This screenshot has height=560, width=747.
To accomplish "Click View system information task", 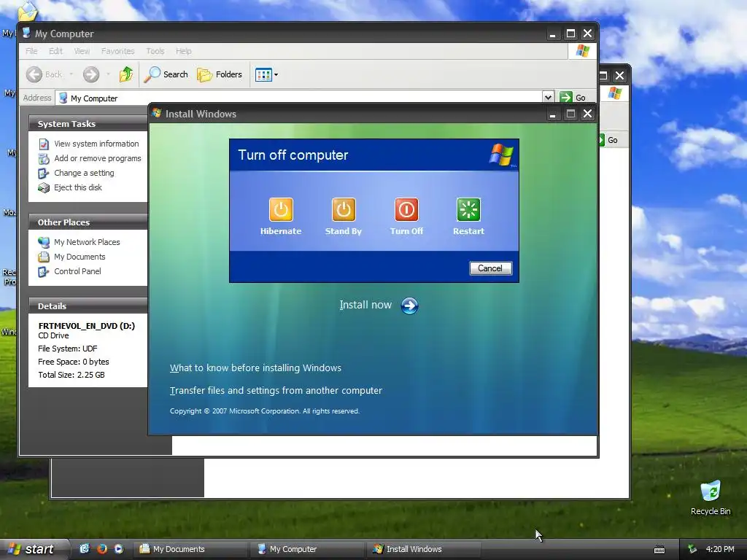I will pos(96,144).
